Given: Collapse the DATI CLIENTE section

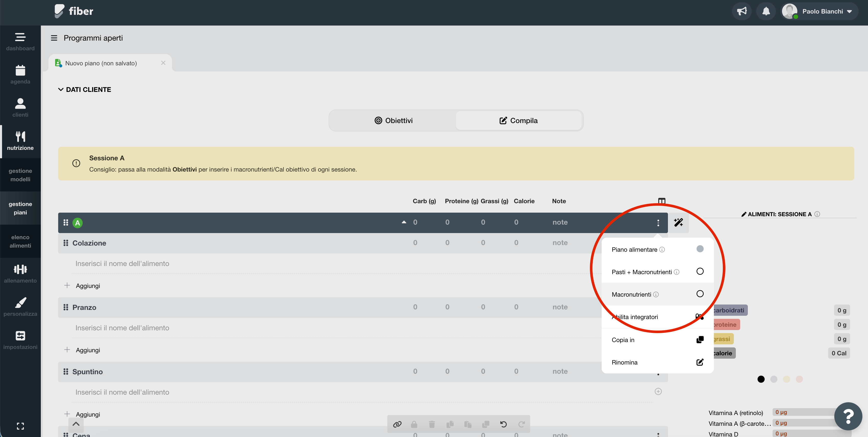Looking at the screenshot, I should pyautogui.click(x=84, y=89).
